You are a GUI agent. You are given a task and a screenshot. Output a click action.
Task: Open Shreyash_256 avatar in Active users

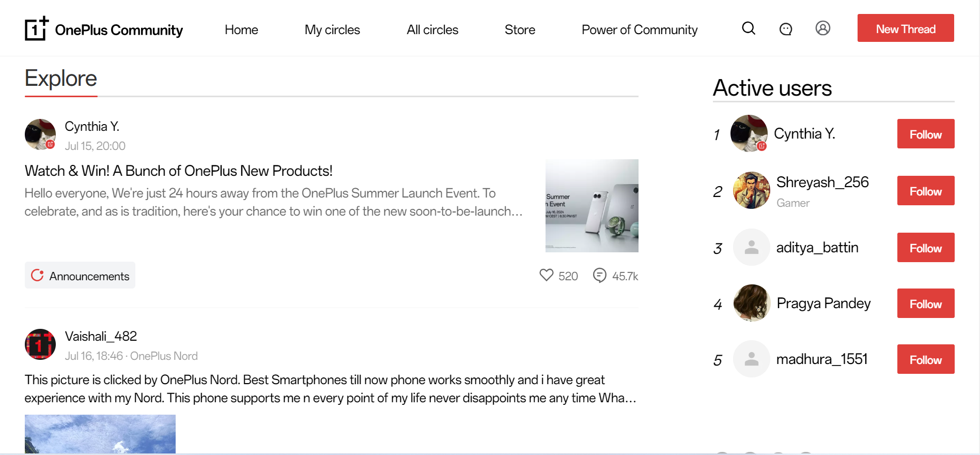tap(752, 190)
